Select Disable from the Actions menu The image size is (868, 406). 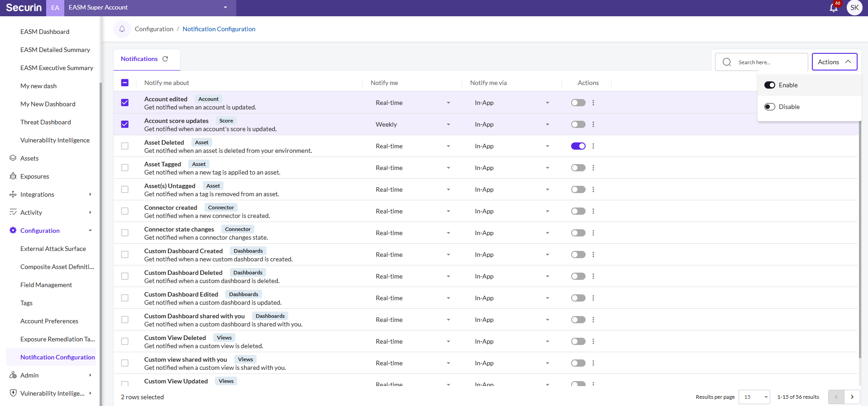pyautogui.click(x=809, y=107)
